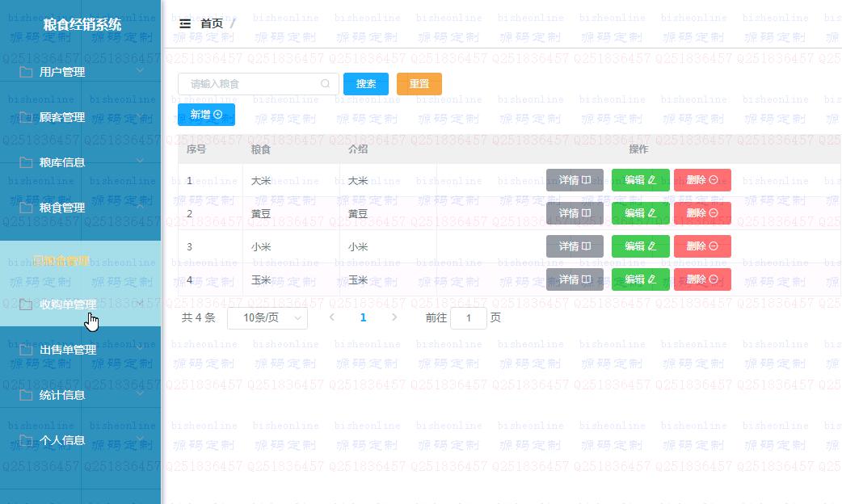Image resolution: width=842 pixels, height=504 pixels.
Task: Expand the 用户管理 chevron arrow
Action: [140, 70]
